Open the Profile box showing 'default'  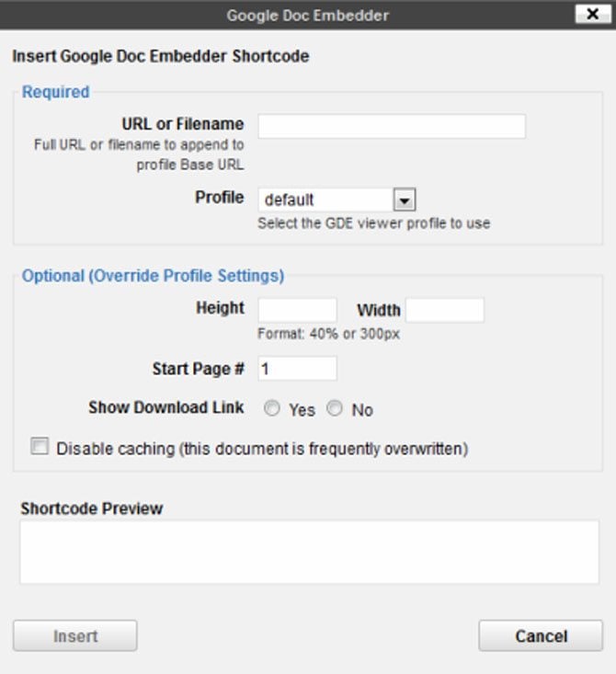326,200
